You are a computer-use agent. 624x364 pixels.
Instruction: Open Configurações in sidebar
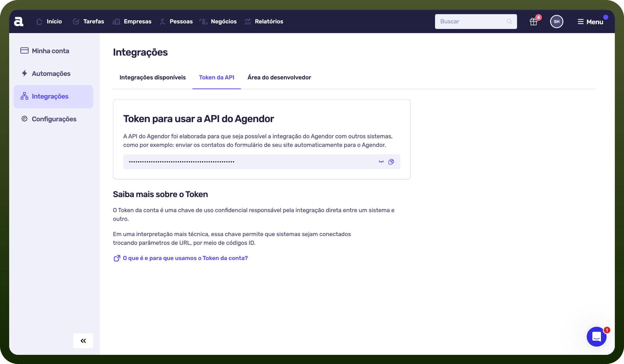pyautogui.click(x=53, y=119)
